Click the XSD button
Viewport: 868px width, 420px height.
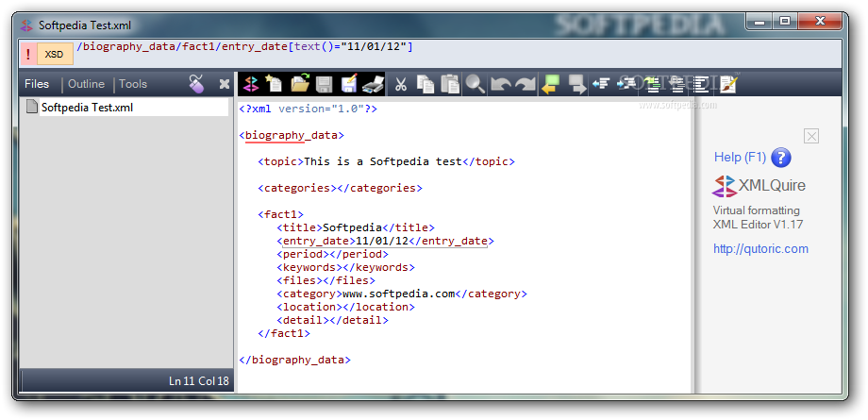click(x=55, y=55)
